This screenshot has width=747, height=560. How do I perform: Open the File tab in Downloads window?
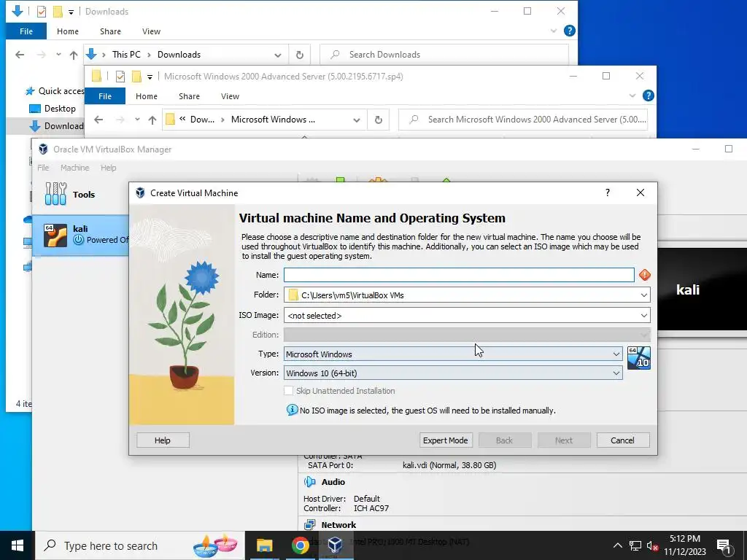[x=26, y=31]
